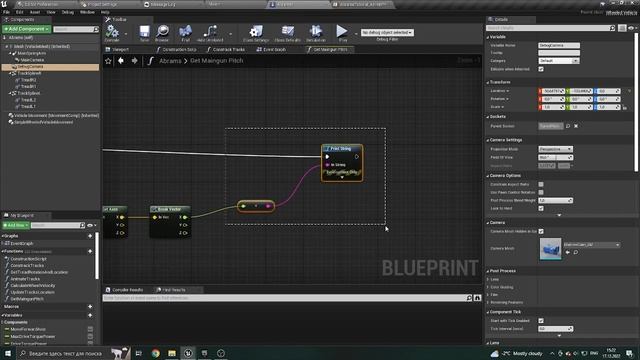Click the add Variables plus icon
The height and width of the screenshot is (360, 640).
click(90, 315)
